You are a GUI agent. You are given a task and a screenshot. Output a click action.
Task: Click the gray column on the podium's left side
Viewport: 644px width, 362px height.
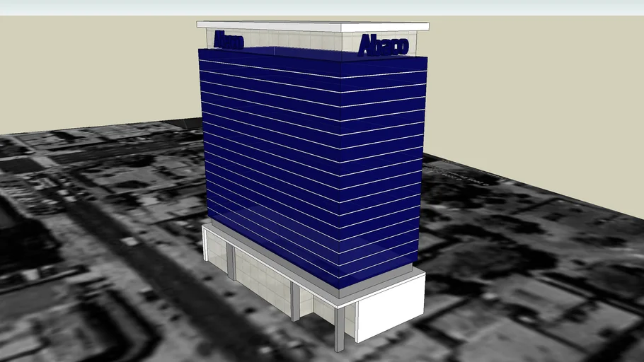pyautogui.click(x=231, y=260)
